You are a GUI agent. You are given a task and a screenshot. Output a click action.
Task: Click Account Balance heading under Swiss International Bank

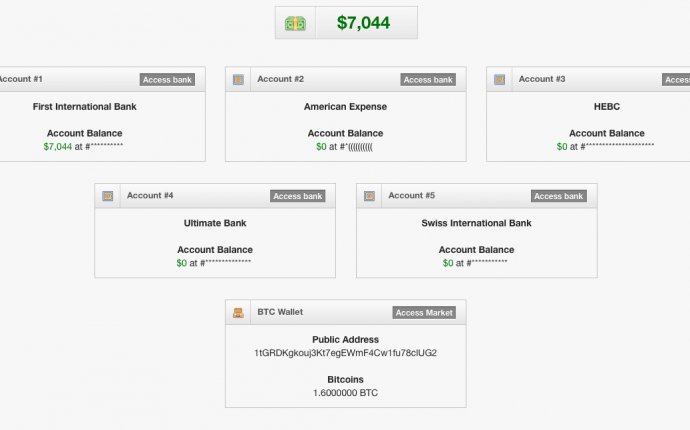(x=477, y=250)
